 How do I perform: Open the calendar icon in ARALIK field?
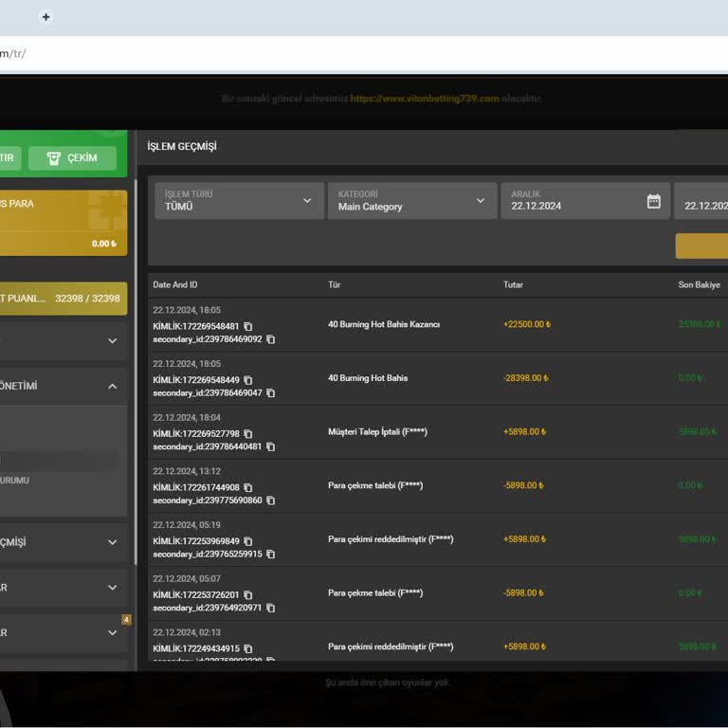point(653,201)
